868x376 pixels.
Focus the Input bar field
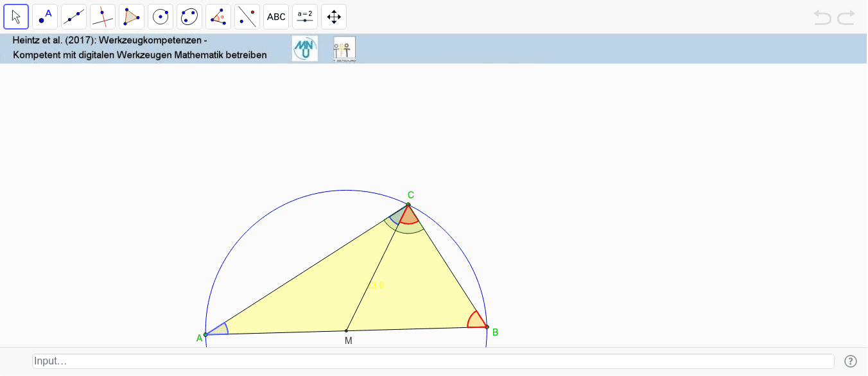click(433, 361)
